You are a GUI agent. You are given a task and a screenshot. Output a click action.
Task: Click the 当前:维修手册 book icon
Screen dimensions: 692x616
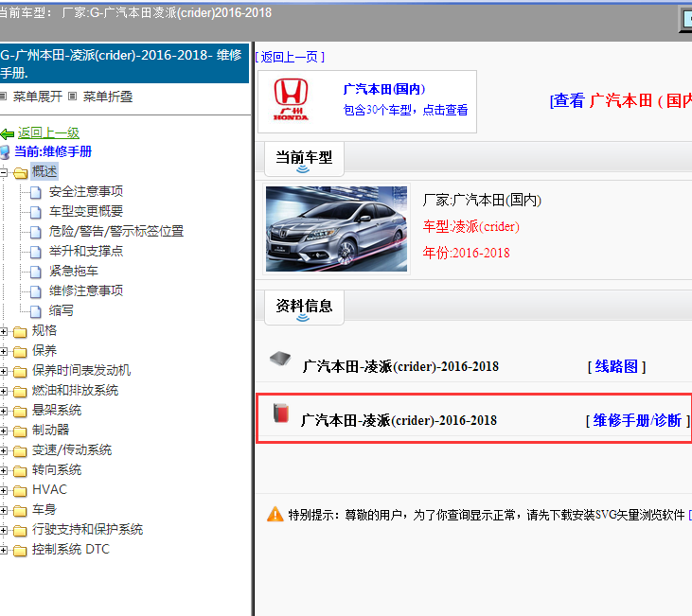[5, 152]
